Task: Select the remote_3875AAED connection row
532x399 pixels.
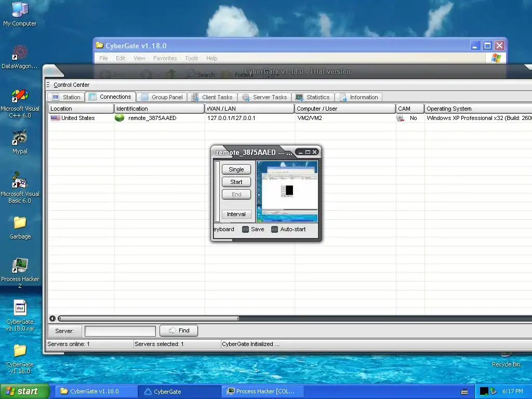Action: (290, 118)
